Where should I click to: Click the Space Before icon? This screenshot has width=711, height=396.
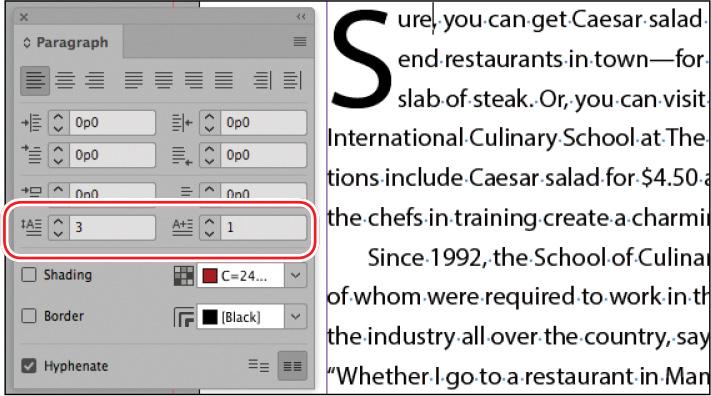31,192
